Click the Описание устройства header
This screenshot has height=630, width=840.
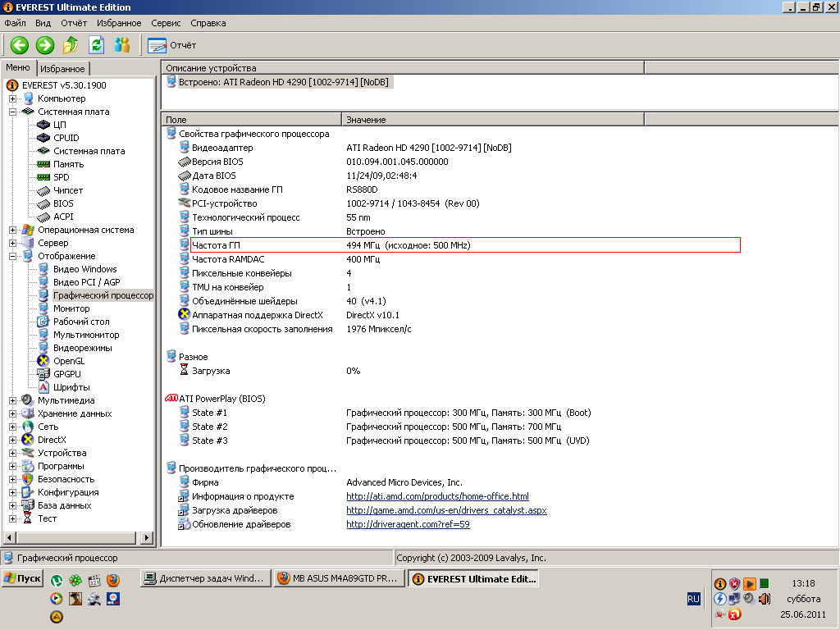tap(403, 68)
